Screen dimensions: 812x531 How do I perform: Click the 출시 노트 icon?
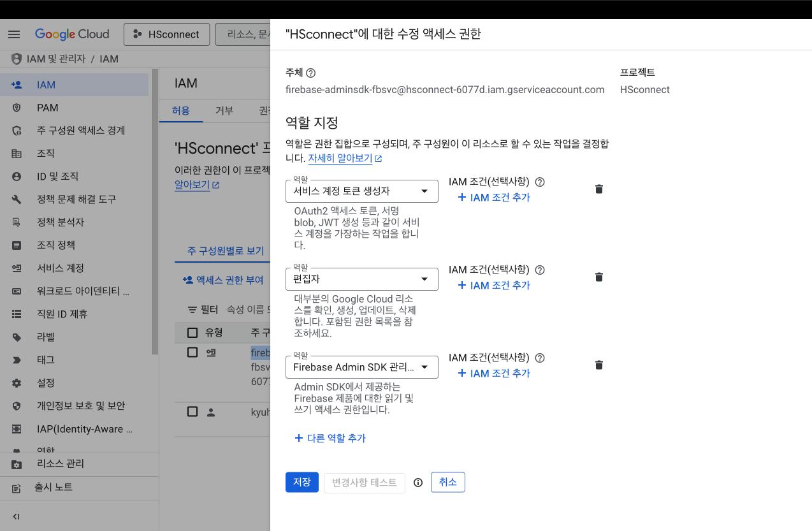click(x=17, y=488)
